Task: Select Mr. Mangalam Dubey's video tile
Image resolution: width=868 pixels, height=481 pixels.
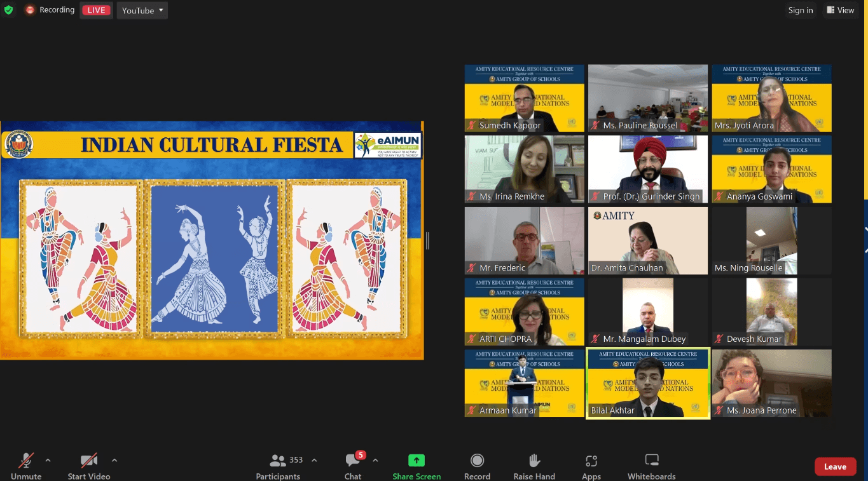Action: tap(648, 311)
